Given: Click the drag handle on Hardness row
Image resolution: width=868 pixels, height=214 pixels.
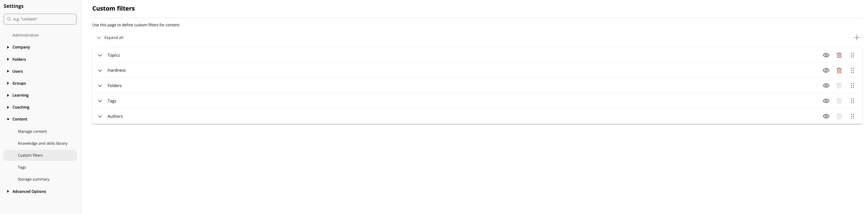Looking at the screenshot, I should click(852, 70).
